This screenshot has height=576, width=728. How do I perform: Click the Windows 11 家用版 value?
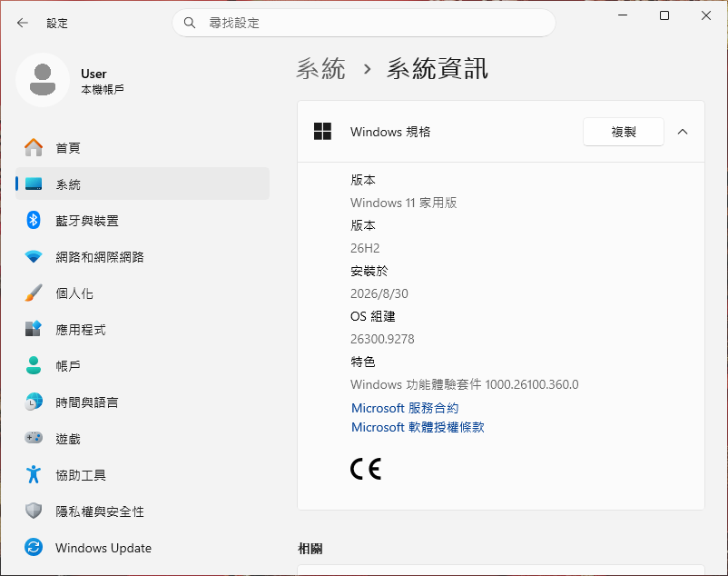[403, 203]
